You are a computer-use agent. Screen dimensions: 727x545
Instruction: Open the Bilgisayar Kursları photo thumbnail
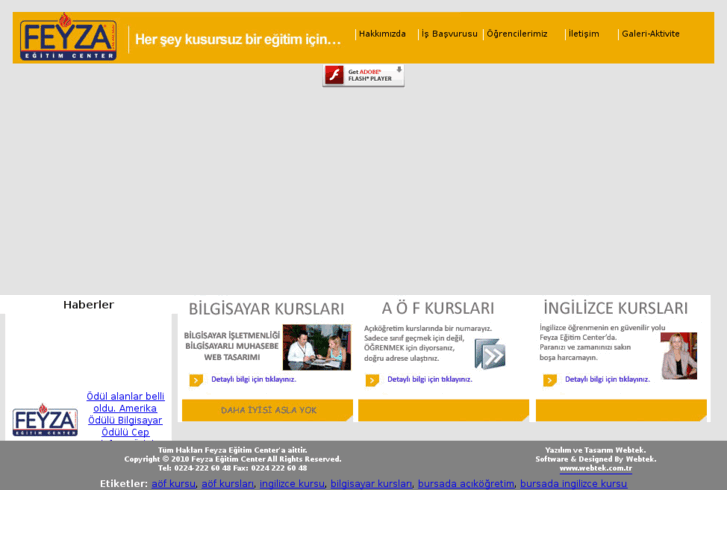[x=317, y=347]
